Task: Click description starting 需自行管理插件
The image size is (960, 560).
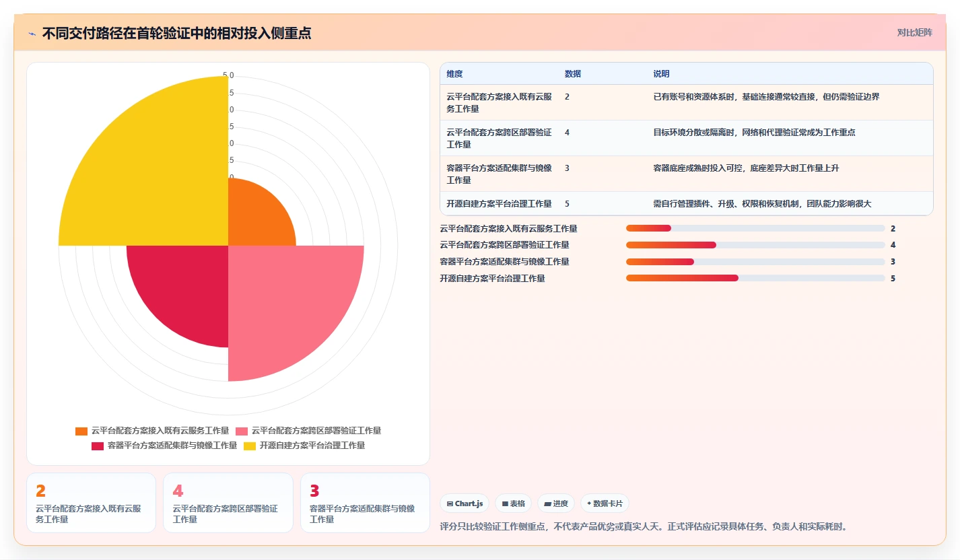Action: 762,203
